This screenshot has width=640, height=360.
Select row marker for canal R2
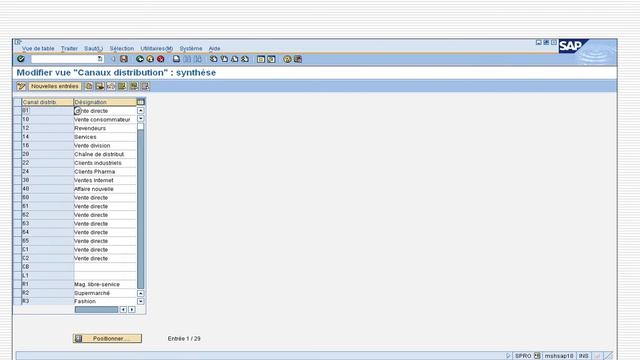(x=18, y=293)
